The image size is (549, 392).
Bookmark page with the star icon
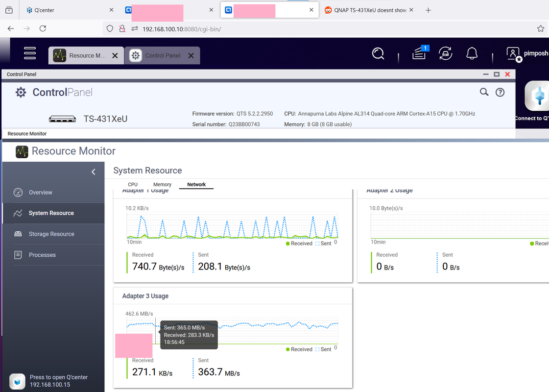tap(541, 29)
